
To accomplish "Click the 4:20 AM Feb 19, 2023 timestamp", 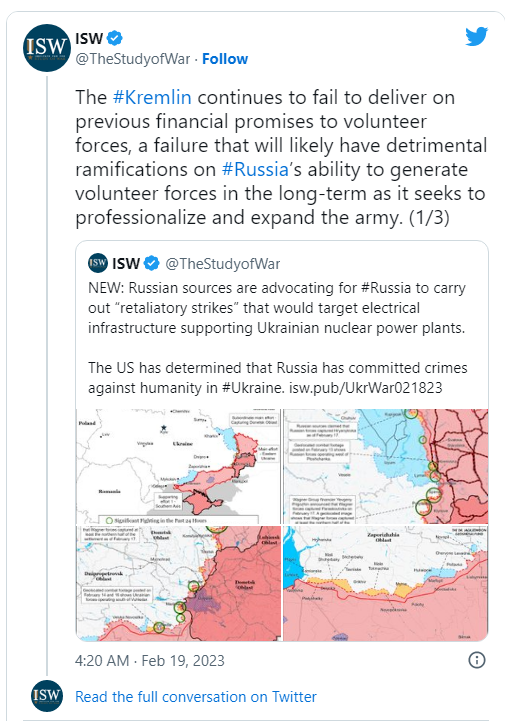I will (150, 660).
